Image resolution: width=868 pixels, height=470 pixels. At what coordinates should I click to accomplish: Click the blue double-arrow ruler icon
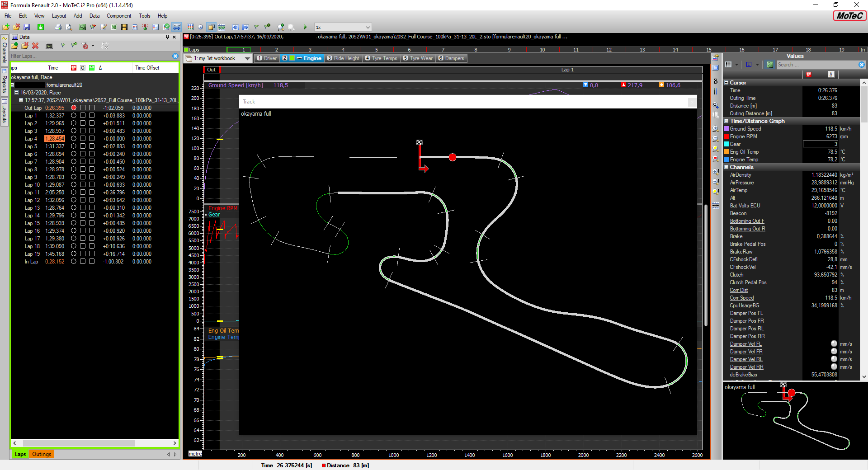[x=177, y=27]
